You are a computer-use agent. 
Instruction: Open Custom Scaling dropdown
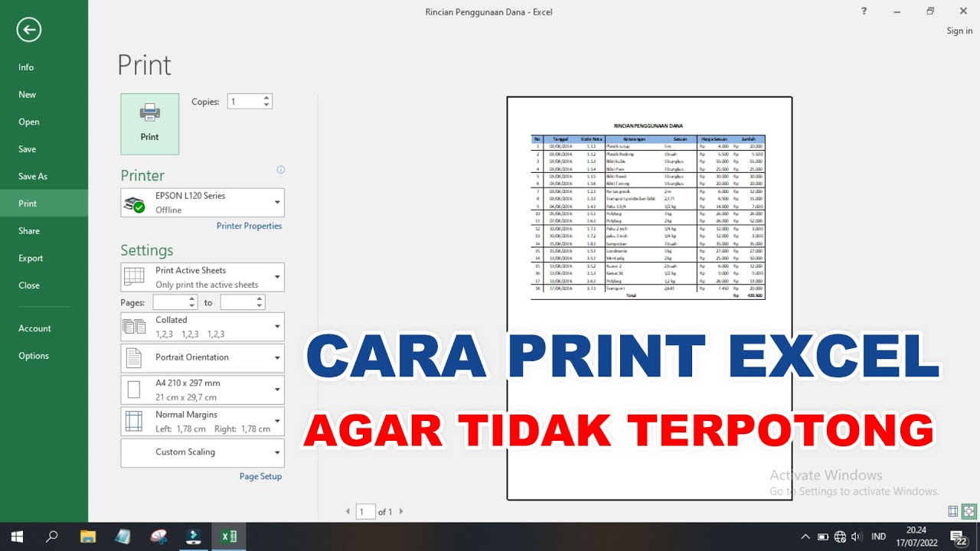pyautogui.click(x=202, y=453)
